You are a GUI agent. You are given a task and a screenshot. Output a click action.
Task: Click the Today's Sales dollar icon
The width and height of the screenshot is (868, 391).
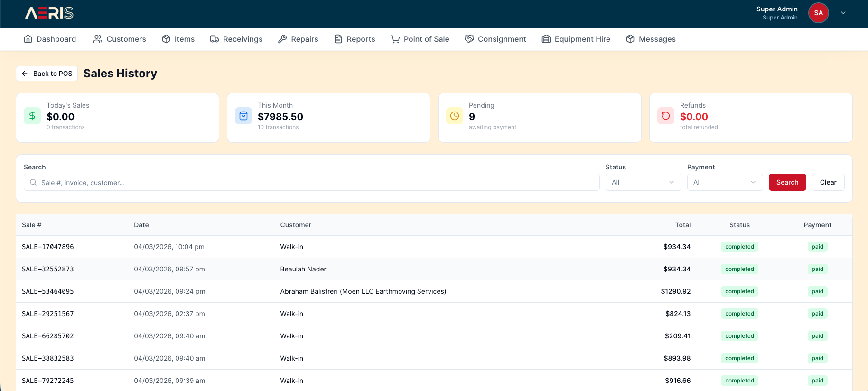[32, 116]
